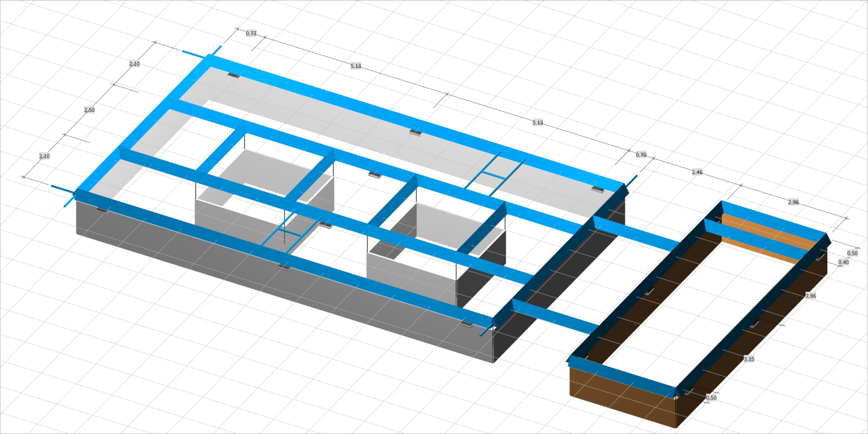Click the 2.96 dimension label beside 2.46

(x=793, y=202)
